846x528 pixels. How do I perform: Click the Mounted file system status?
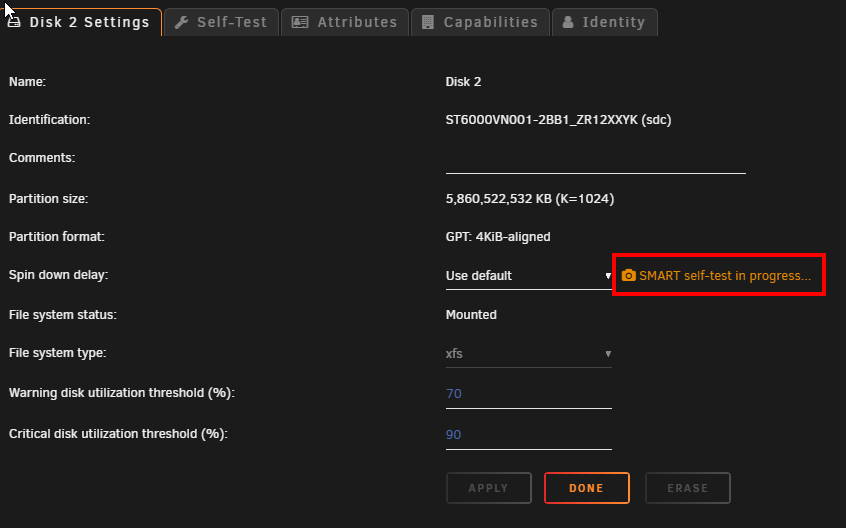pyautogui.click(x=471, y=315)
